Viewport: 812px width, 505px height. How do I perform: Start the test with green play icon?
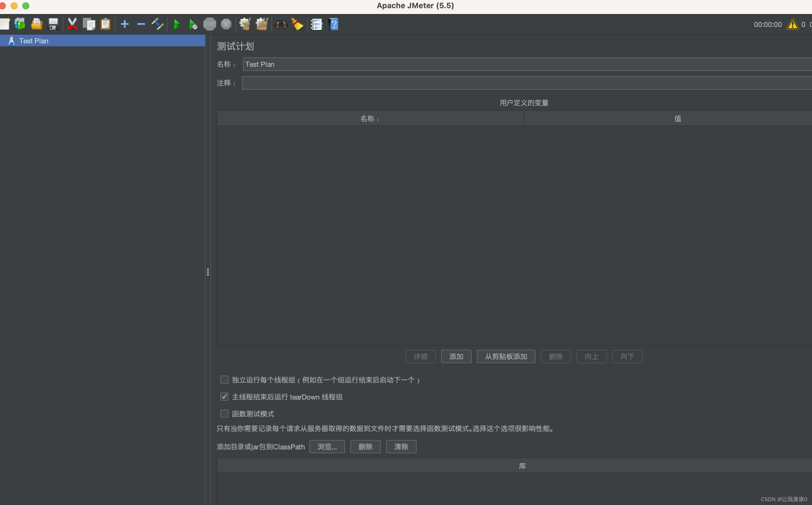coord(177,24)
